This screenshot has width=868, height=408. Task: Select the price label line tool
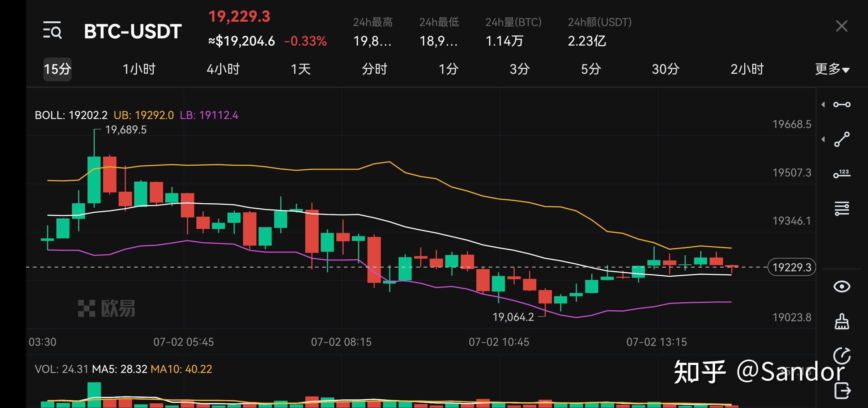pos(842,174)
